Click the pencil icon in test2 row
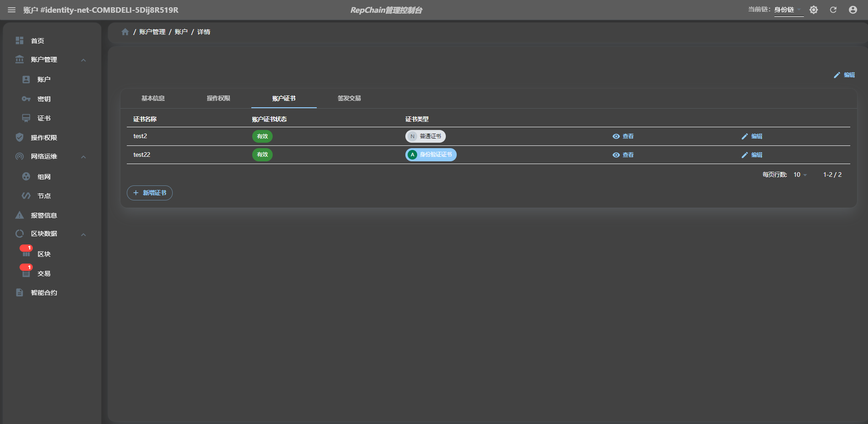This screenshot has height=424, width=868. [x=744, y=136]
